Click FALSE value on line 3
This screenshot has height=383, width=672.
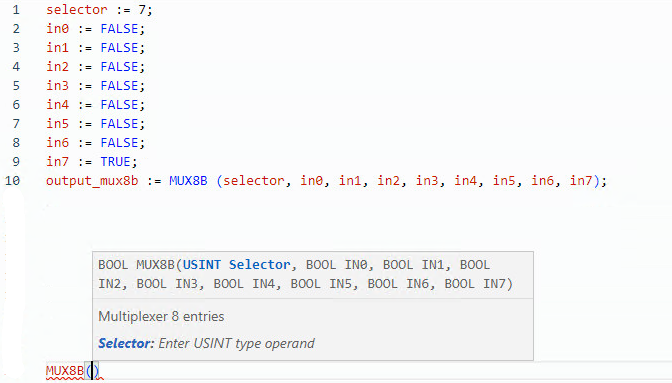[x=119, y=48]
